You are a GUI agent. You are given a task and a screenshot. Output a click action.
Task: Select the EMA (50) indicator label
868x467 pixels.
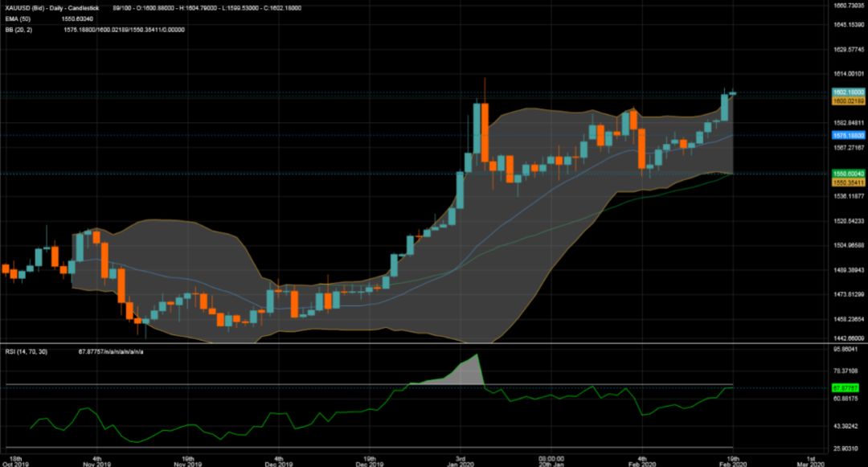pos(18,18)
